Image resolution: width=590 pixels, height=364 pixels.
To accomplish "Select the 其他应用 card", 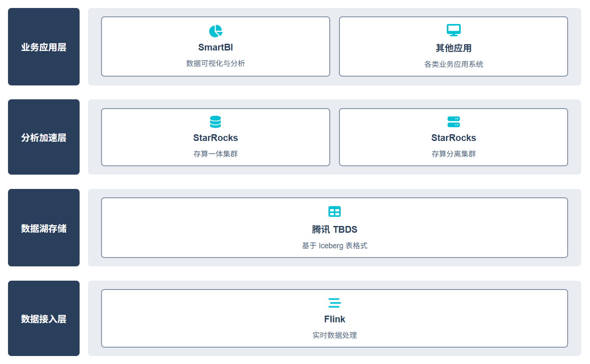I will (453, 46).
